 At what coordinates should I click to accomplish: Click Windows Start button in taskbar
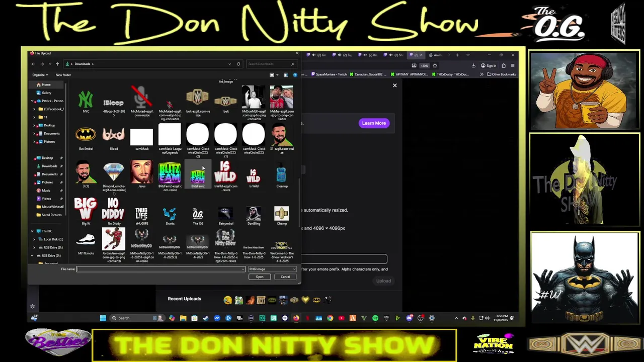point(103,318)
